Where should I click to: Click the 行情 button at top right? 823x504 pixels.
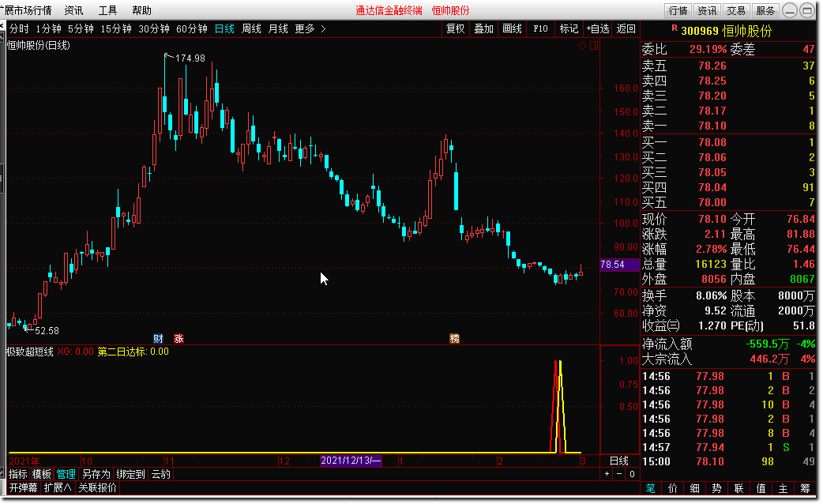(x=678, y=10)
